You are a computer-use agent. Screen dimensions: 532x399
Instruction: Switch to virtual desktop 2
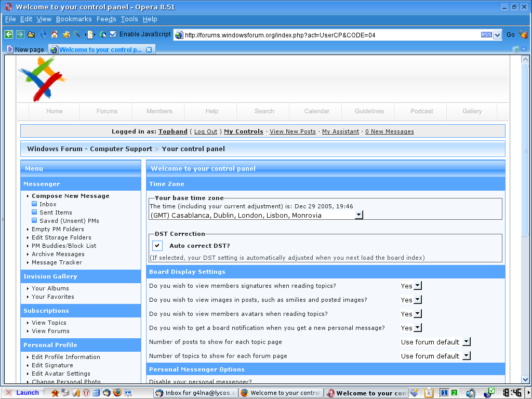pos(454,393)
